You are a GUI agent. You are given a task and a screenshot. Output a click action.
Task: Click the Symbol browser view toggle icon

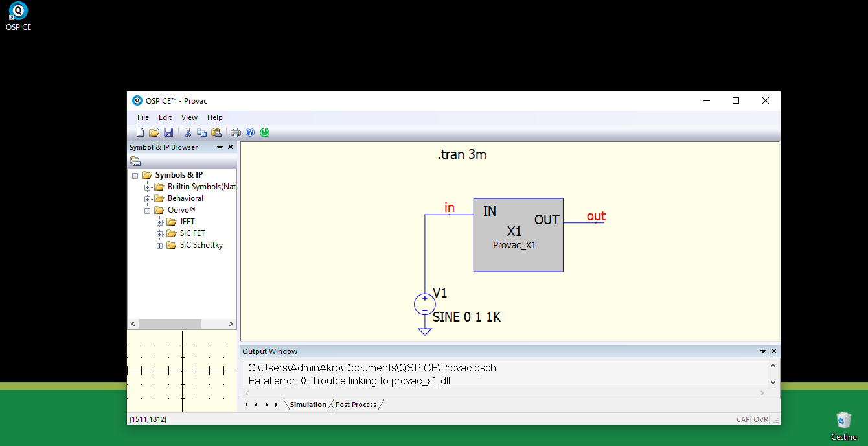click(135, 161)
